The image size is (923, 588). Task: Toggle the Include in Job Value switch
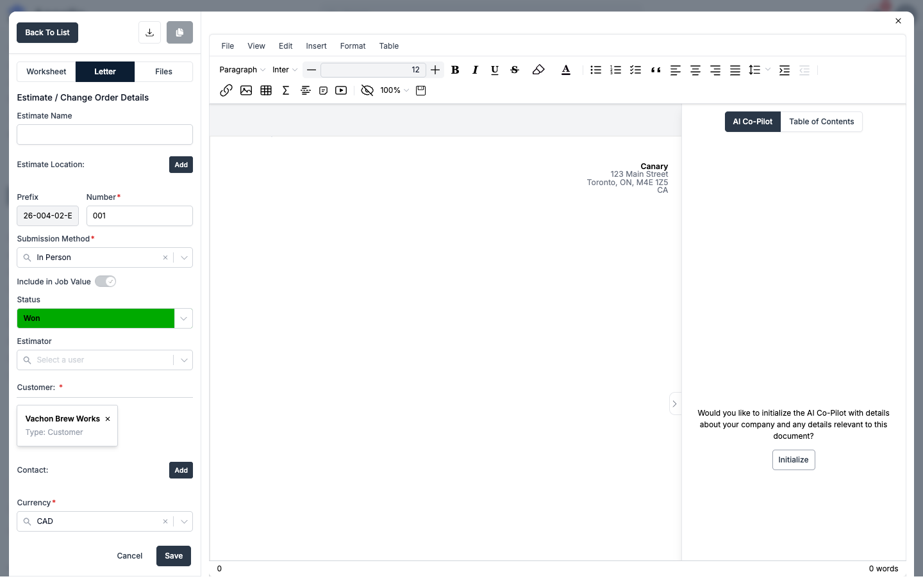pos(106,281)
